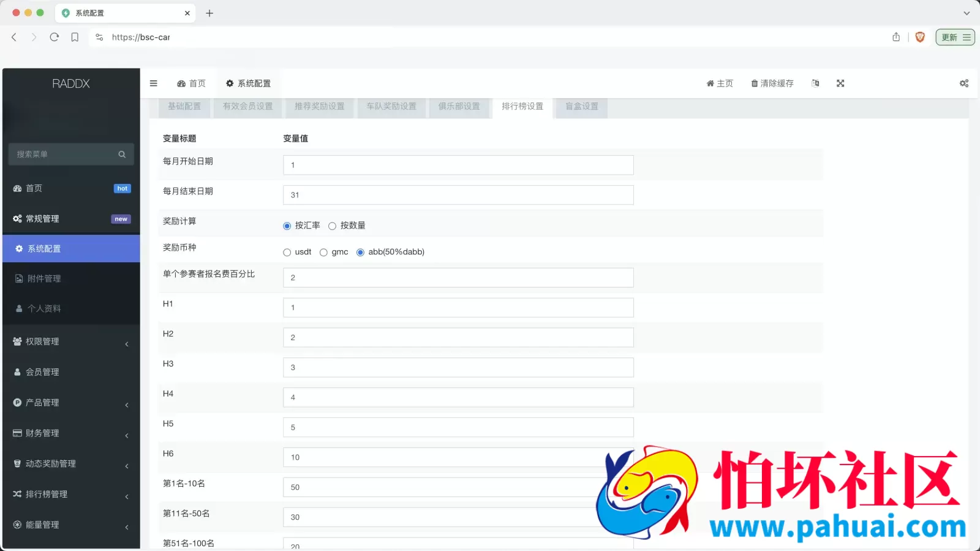
Task: Click the share icon in browser toolbar
Action: click(896, 37)
